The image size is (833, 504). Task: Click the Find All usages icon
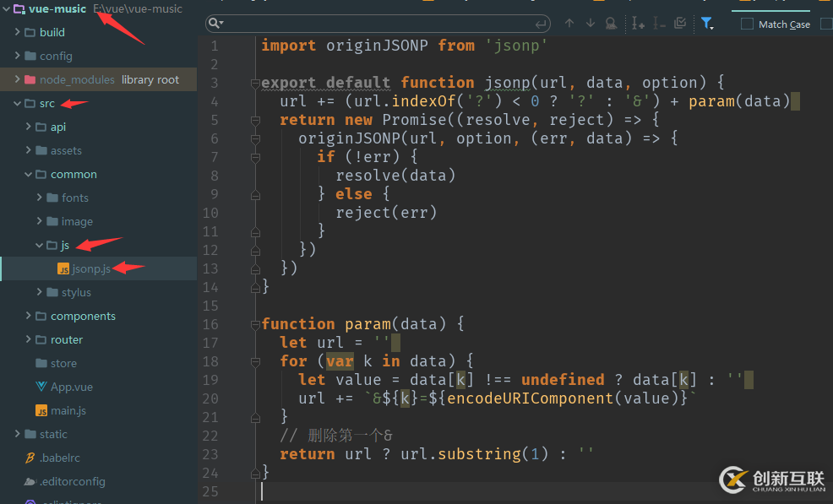click(x=611, y=24)
